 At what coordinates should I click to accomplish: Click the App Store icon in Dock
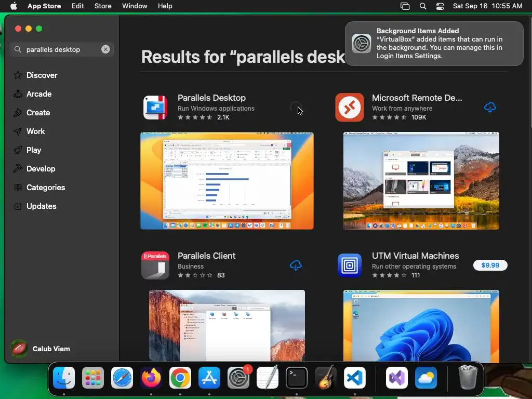pyautogui.click(x=209, y=378)
